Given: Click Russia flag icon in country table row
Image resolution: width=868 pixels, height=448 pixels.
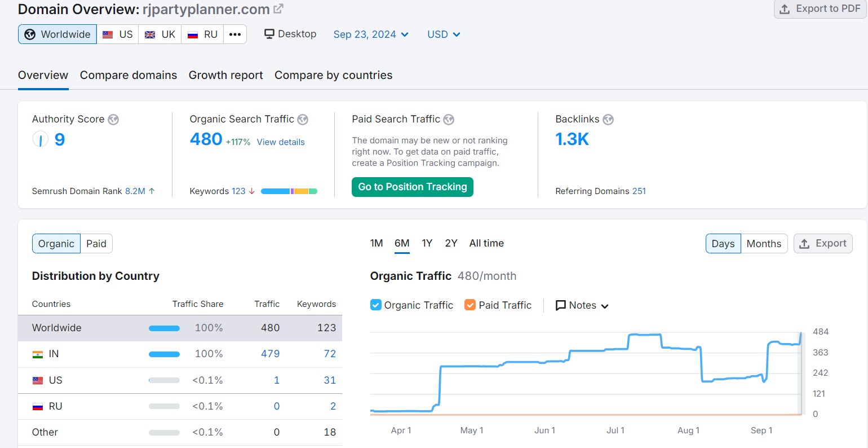Looking at the screenshot, I should (38, 406).
